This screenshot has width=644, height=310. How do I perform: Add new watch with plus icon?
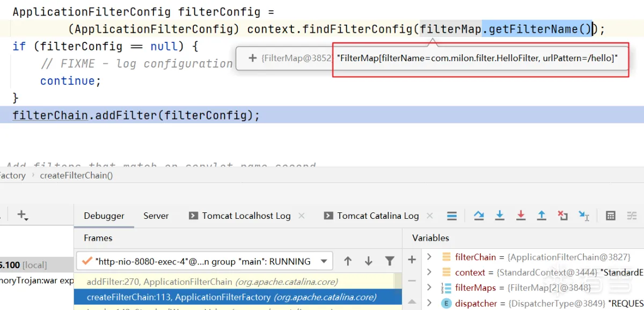point(412,260)
